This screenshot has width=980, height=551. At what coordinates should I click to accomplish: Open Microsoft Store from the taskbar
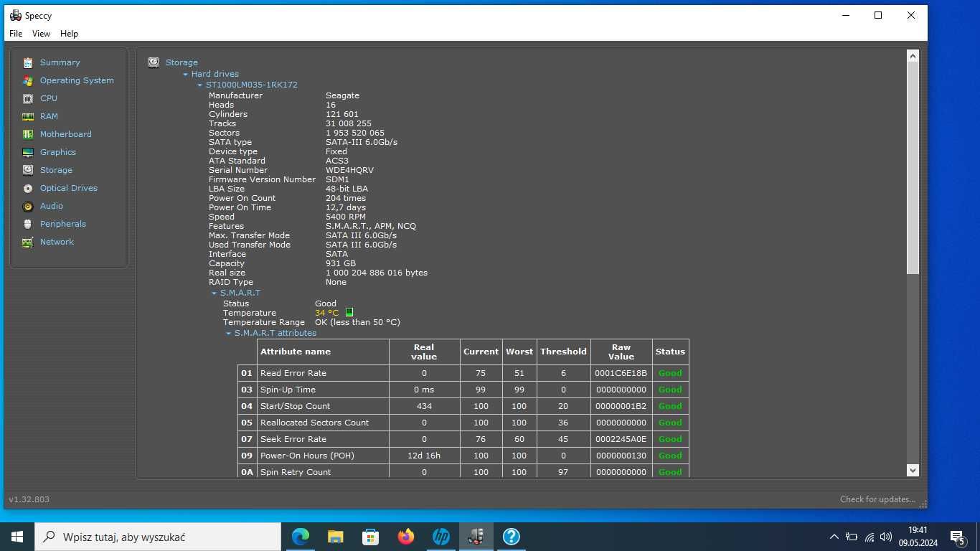(370, 537)
